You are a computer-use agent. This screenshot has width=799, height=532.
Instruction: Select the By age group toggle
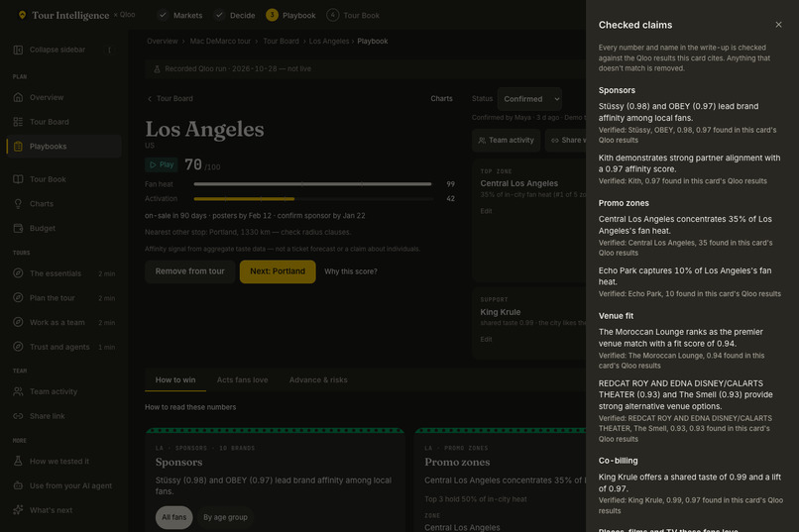225,517
